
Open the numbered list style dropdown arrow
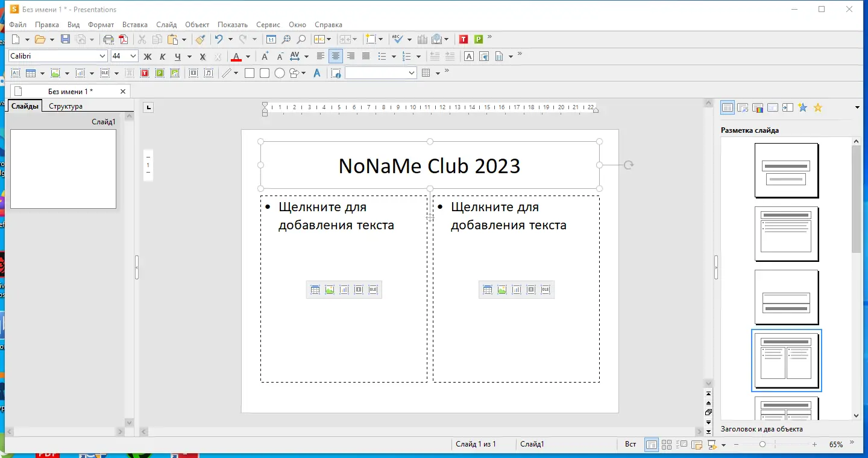click(419, 57)
